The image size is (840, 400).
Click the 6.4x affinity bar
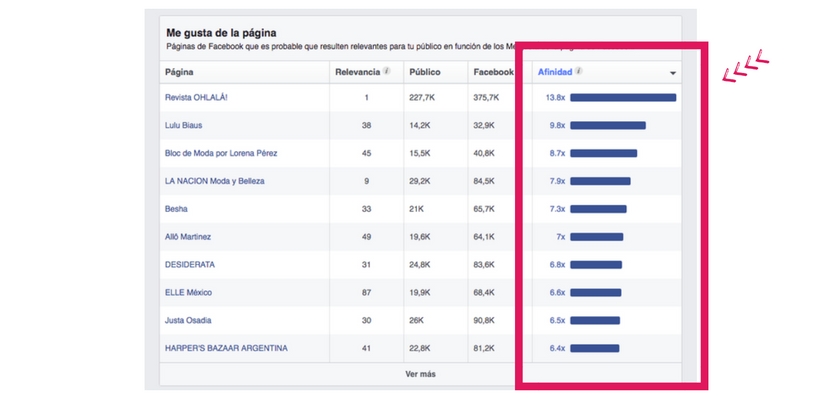point(595,348)
